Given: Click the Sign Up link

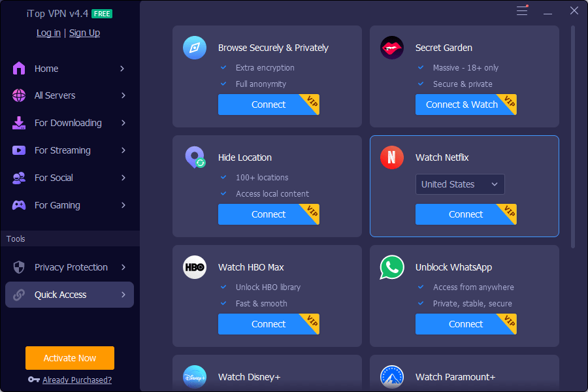Looking at the screenshot, I should point(84,33).
